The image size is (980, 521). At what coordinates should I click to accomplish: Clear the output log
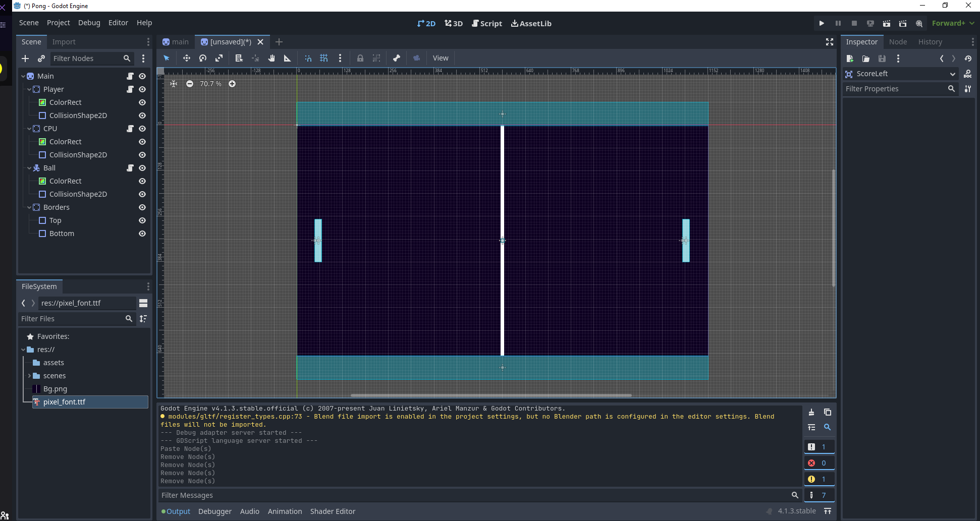pos(811,412)
